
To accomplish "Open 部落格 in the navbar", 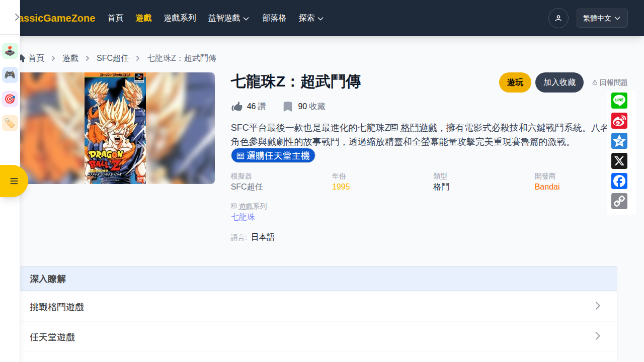I will (274, 18).
